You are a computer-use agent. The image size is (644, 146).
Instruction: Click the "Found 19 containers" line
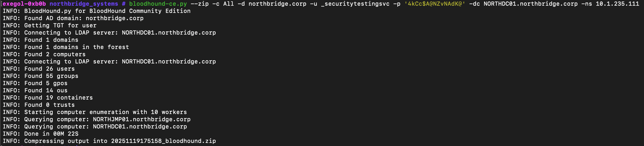48,98
